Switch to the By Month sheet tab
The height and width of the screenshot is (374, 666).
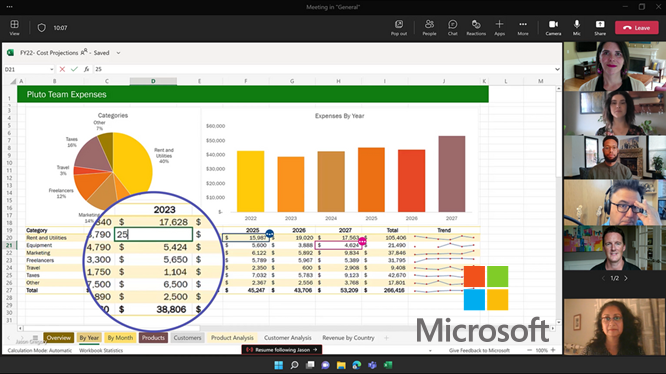point(120,338)
